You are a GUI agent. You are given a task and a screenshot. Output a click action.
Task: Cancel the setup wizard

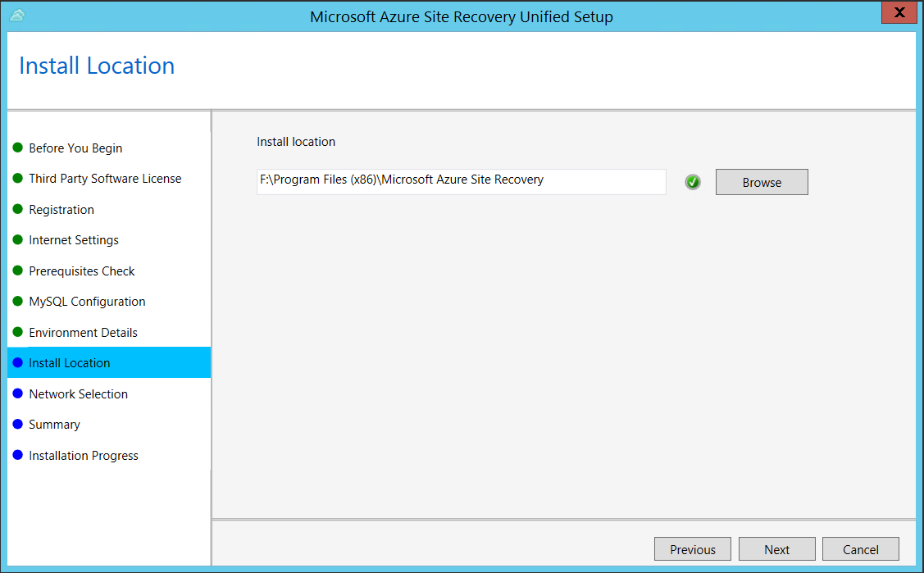860,549
